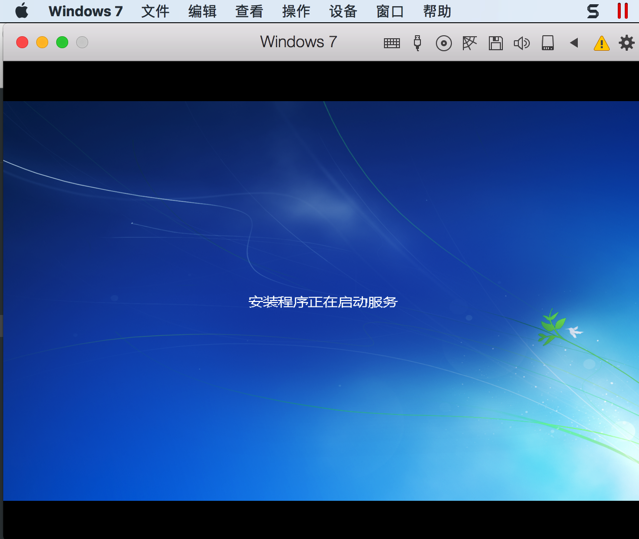Collapse toolbar with left arrow triangle

tap(574, 43)
